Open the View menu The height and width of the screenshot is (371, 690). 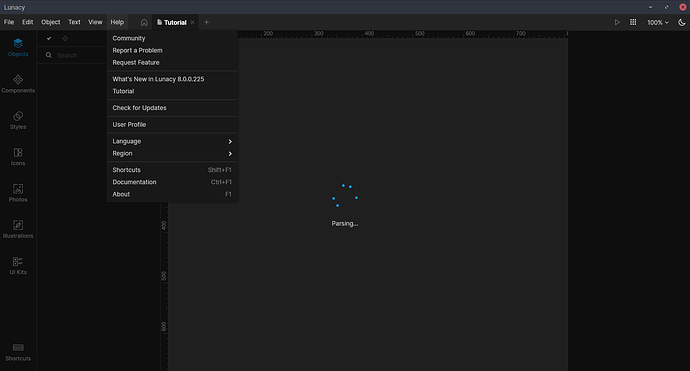(95, 22)
